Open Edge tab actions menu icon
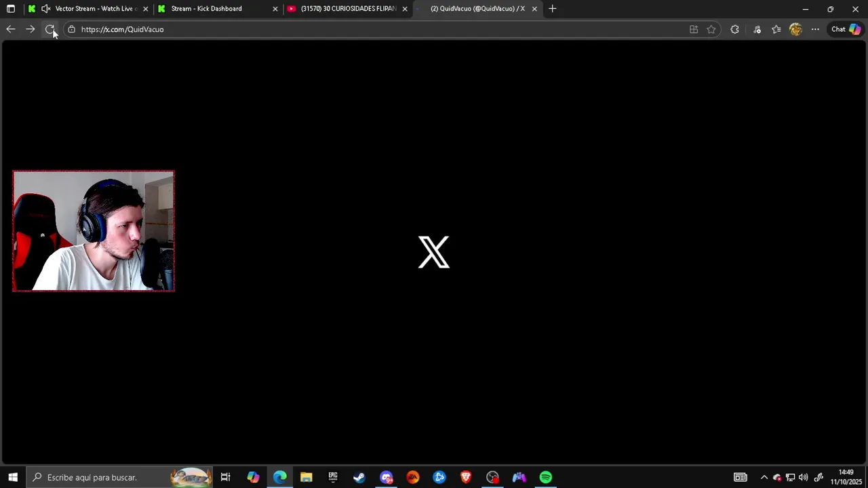This screenshot has height=488, width=868. click(11, 9)
